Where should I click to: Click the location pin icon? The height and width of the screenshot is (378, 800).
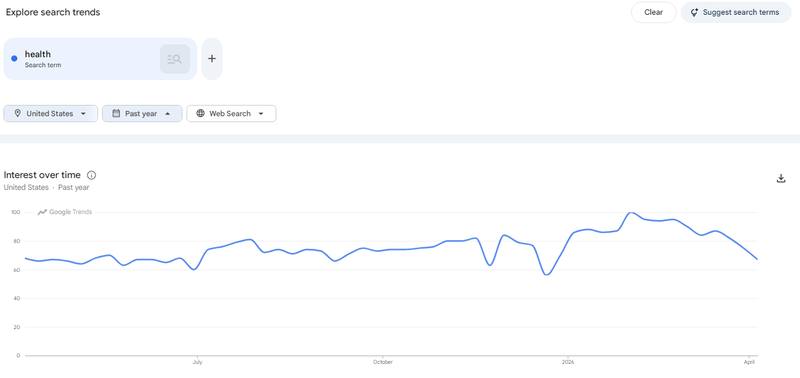tap(18, 113)
